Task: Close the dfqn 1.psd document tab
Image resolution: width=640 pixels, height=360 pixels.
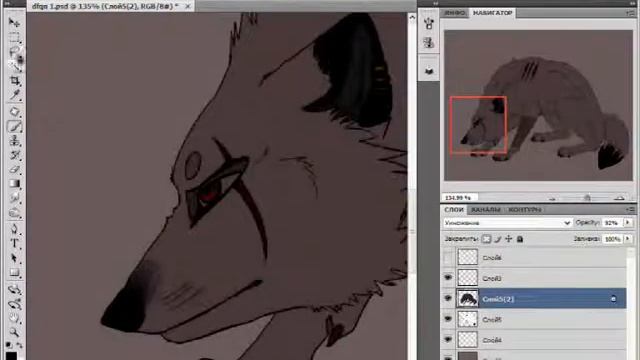Action: [188, 6]
